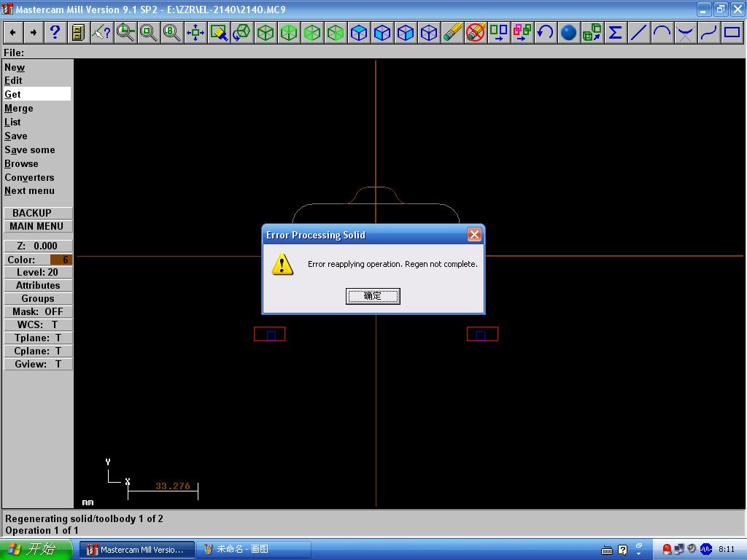Select the Rectangle drawing tool
The image size is (747, 560).
coord(732,33)
